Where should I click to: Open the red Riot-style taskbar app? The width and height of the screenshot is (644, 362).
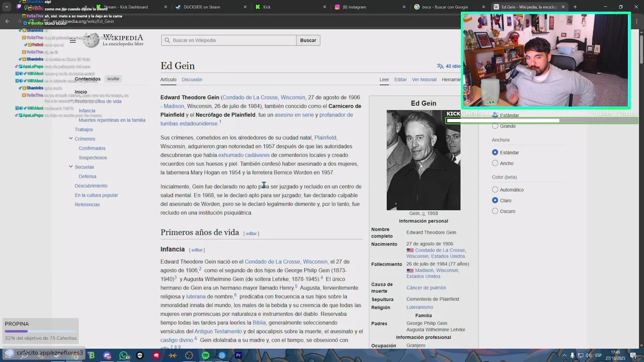tap(156, 355)
